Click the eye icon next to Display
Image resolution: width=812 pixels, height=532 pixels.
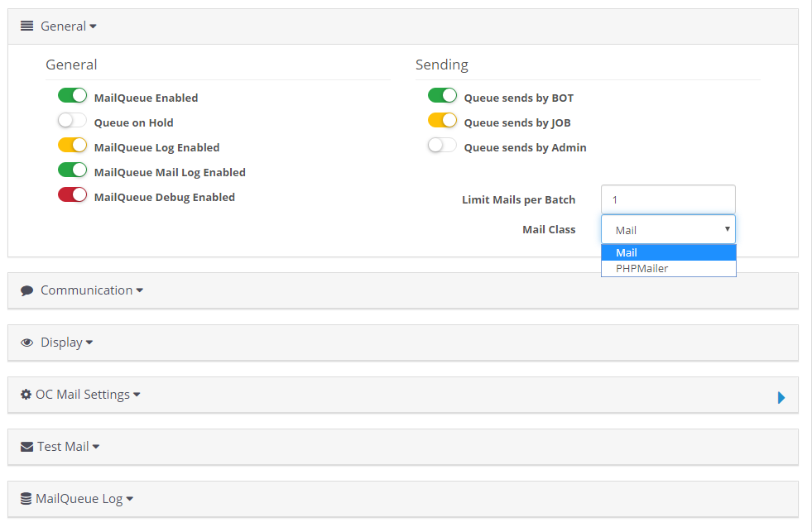pyautogui.click(x=27, y=343)
